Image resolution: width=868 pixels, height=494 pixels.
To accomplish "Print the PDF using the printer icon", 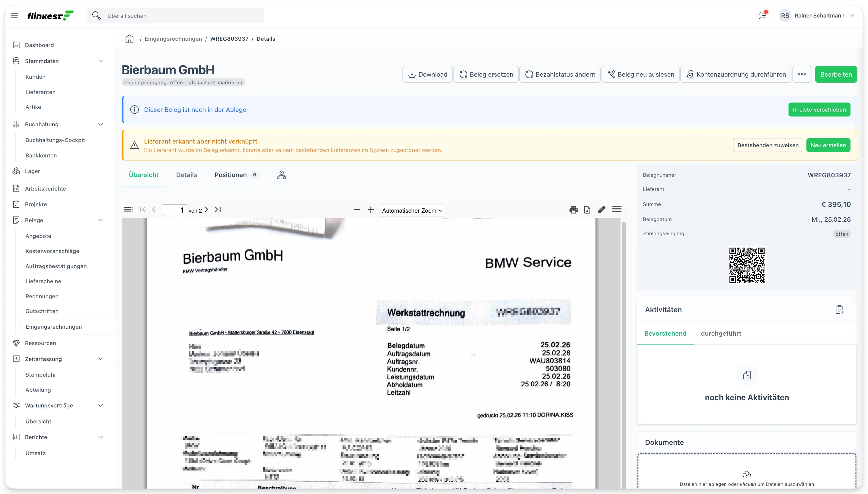I will 573,210.
